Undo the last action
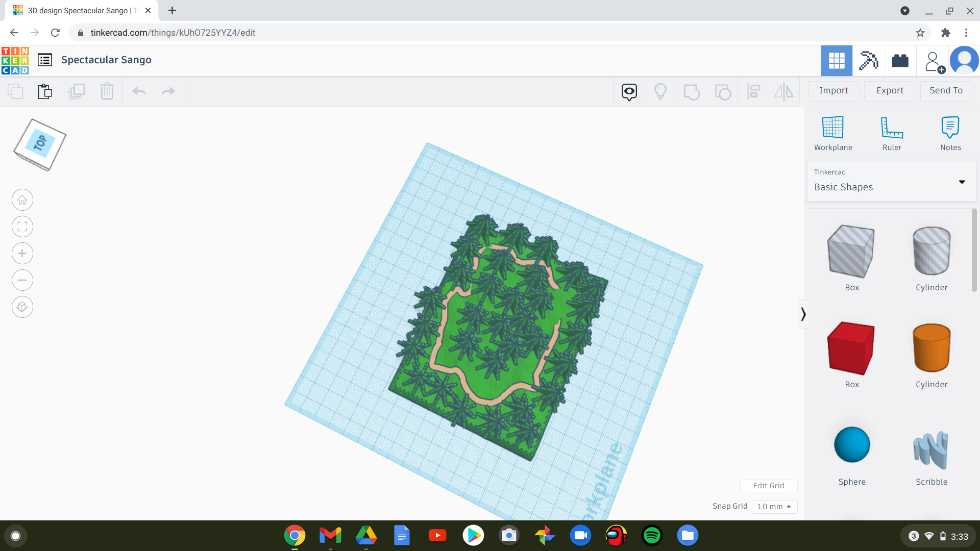 (x=139, y=91)
